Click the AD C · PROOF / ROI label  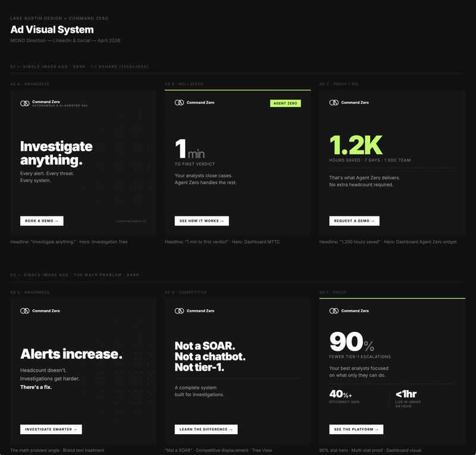[x=339, y=84]
